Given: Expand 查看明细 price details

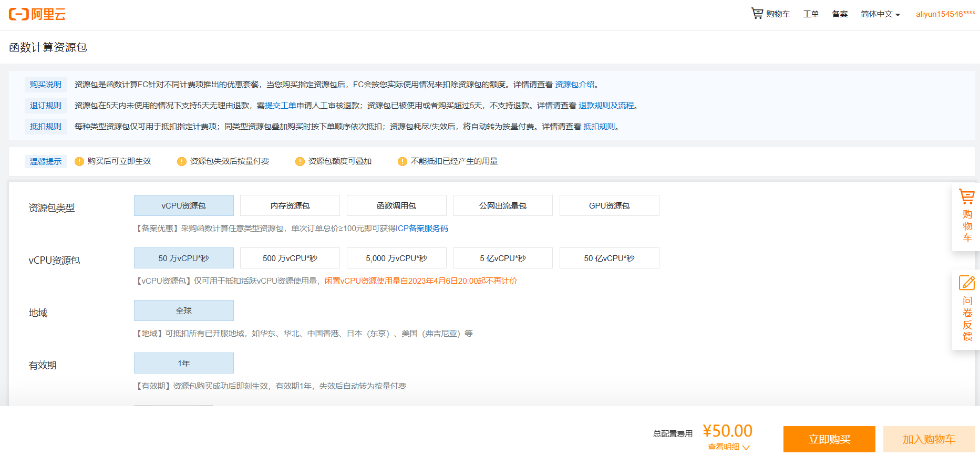Looking at the screenshot, I should [x=729, y=447].
